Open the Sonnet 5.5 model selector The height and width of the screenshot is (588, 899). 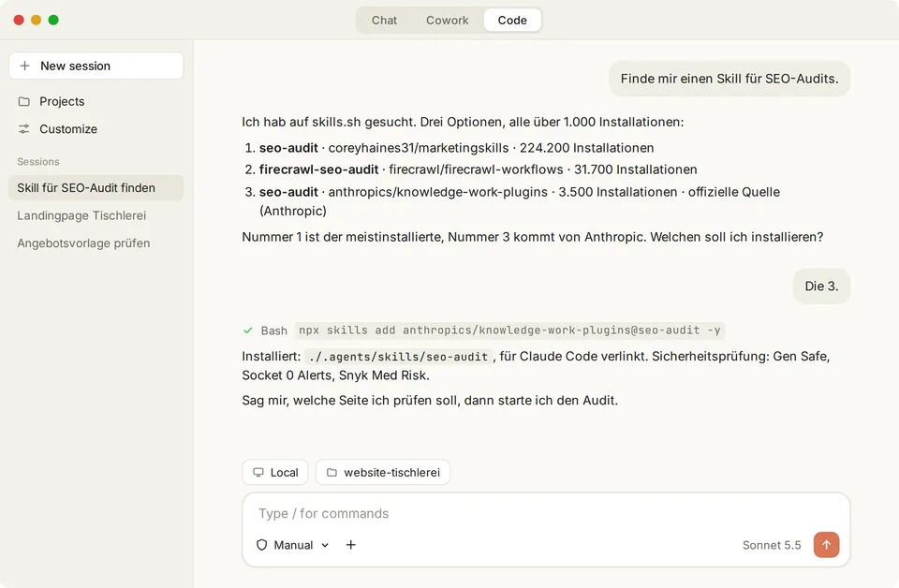point(771,545)
